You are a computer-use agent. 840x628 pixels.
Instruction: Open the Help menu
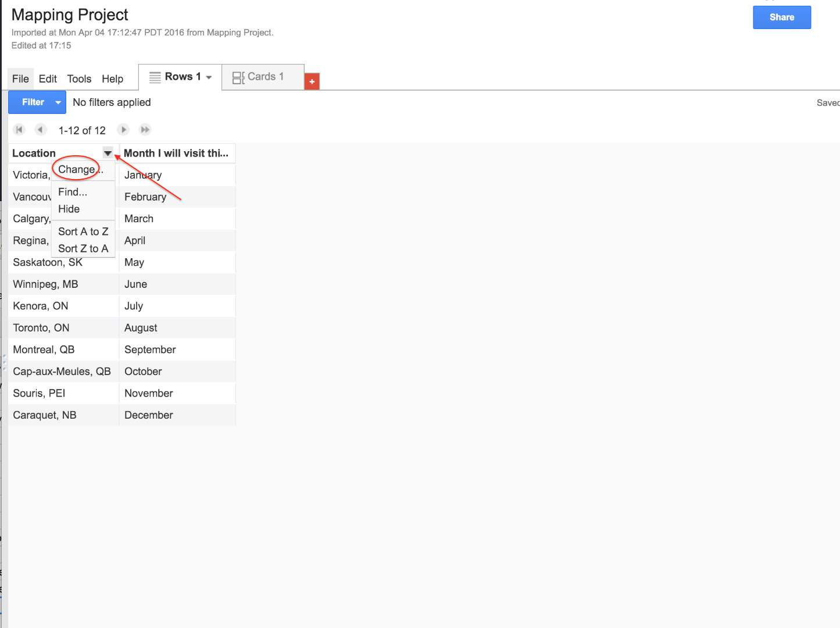coord(112,78)
